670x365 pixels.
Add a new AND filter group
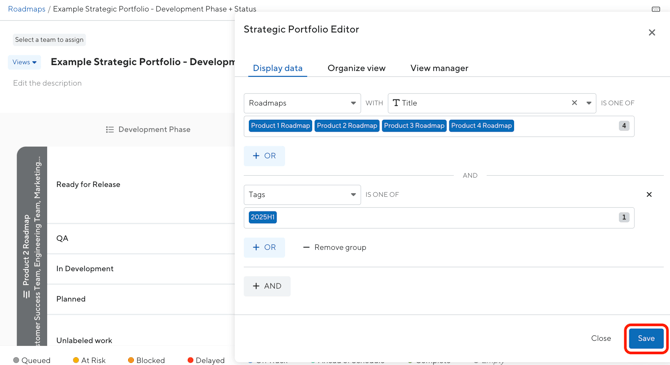(x=267, y=286)
